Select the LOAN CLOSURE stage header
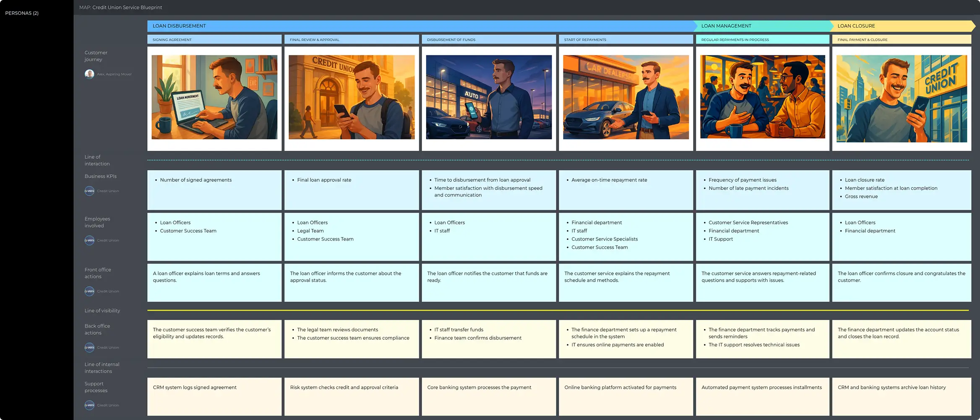Viewport: 980px width, 420px height. point(856,26)
